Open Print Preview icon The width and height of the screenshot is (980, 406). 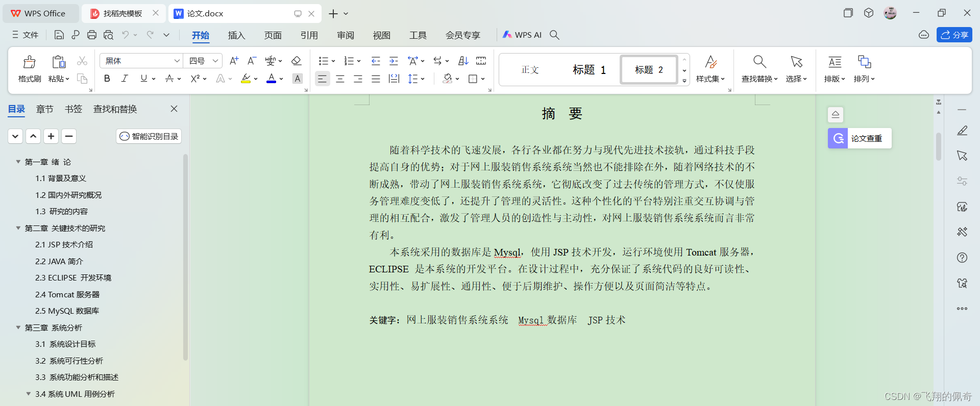click(108, 35)
